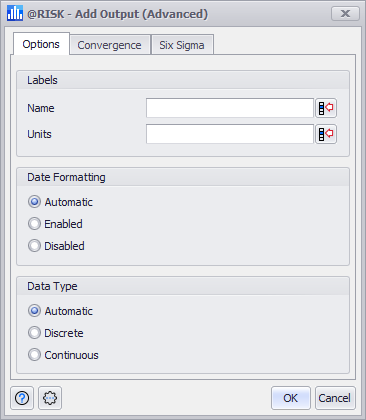Click into the Name text field

click(x=230, y=108)
